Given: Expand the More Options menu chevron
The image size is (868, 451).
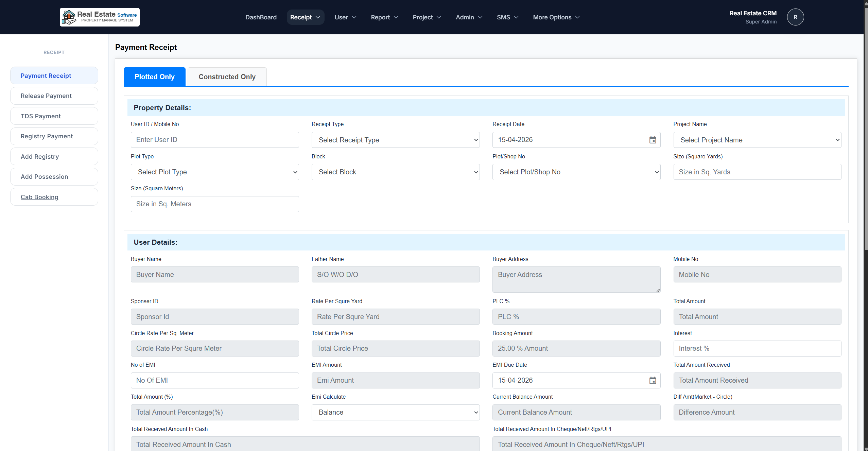Looking at the screenshot, I should point(577,17).
